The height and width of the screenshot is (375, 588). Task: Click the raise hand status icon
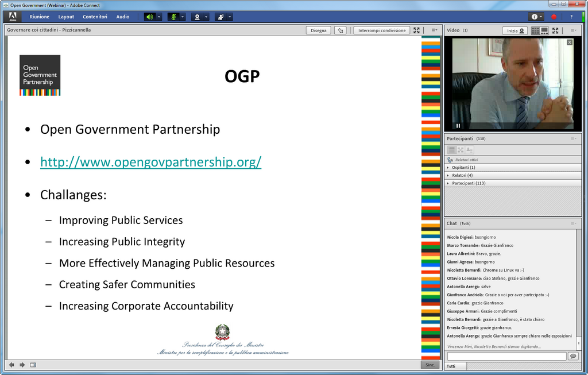pos(220,17)
